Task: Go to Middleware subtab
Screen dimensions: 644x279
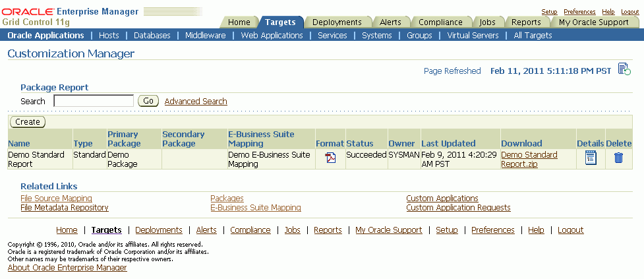Action: (x=205, y=35)
